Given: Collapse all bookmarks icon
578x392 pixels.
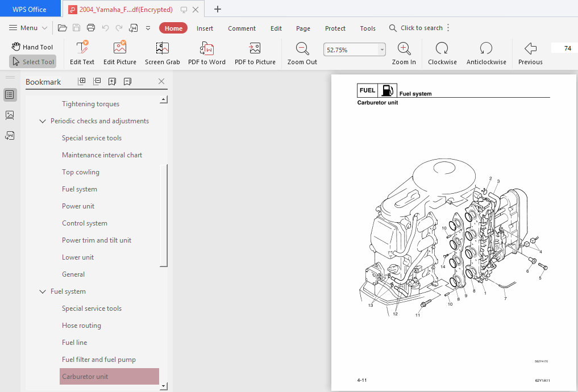Looking at the screenshot, I should coord(97,81).
